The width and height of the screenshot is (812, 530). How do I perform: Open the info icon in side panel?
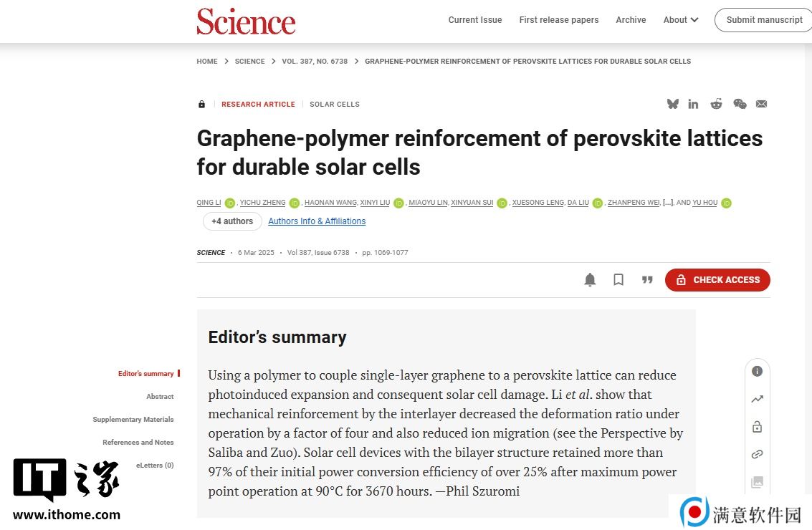point(757,371)
